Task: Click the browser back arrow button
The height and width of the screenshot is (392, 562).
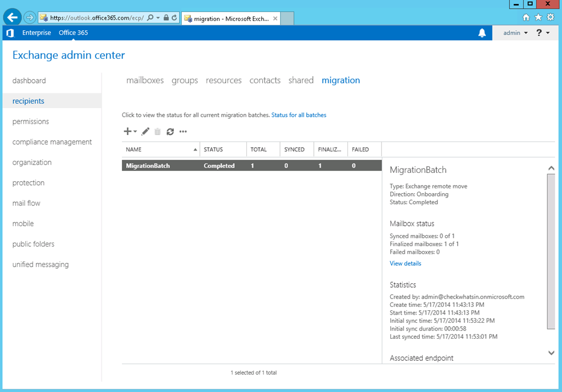Action: click(x=12, y=17)
